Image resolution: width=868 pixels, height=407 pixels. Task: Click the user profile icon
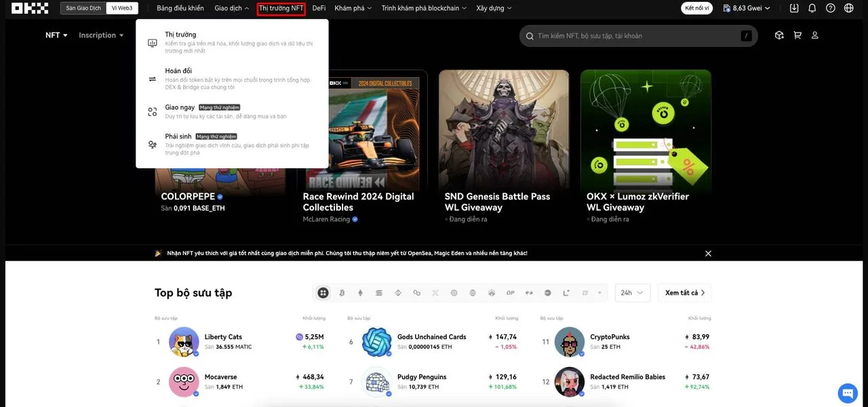[x=815, y=35]
